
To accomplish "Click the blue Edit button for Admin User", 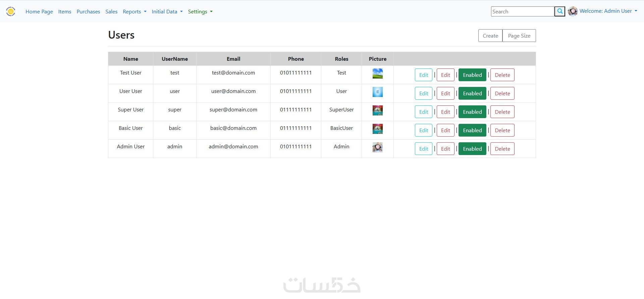I will click(x=424, y=149).
